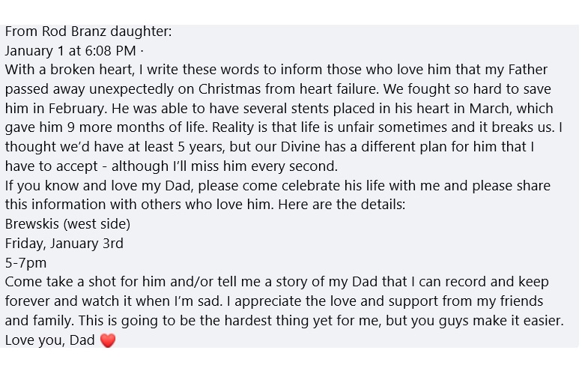Open the January 1 at 6:08 PM timestamp
Viewport: 588px width, 371px height.
(70, 51)
